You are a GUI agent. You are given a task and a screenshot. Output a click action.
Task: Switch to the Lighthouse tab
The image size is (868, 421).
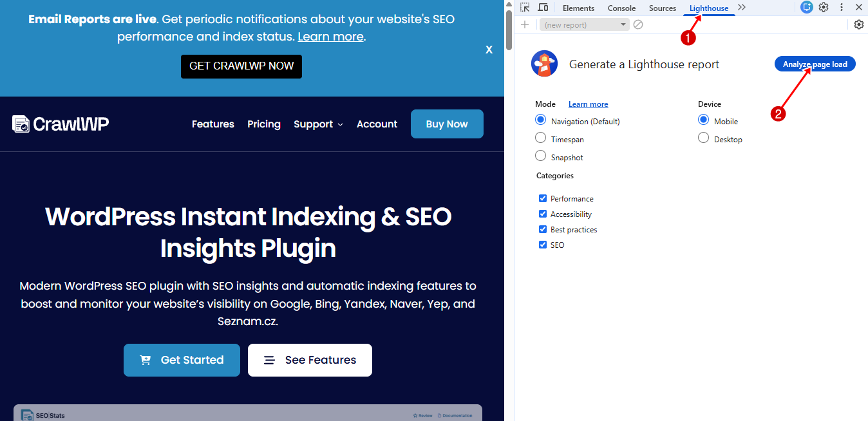[x=709, y=8]
